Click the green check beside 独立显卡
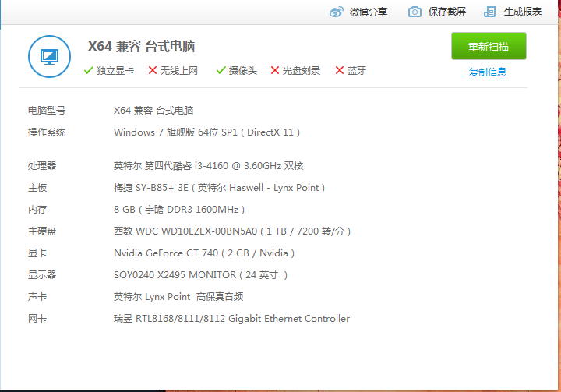Image resolution: width=561 pixels, height=392 pixels. [x=88, y=70]
